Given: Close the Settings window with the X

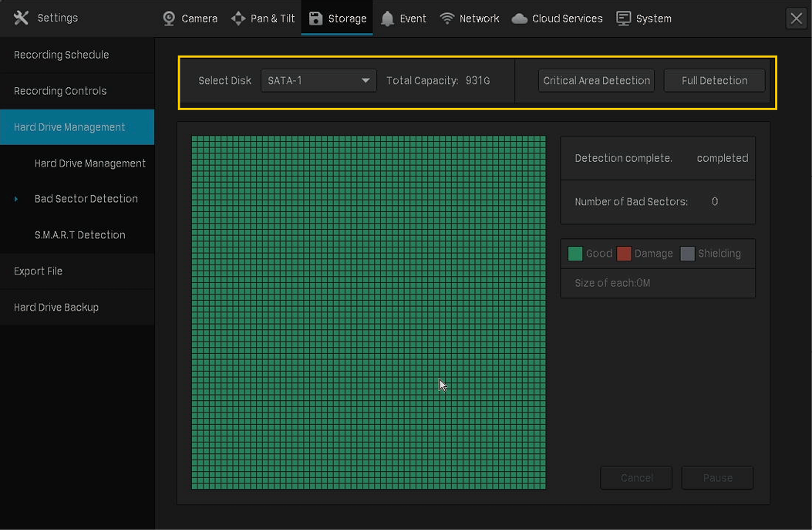Looking at the screenshot, I should pos(796,19).
